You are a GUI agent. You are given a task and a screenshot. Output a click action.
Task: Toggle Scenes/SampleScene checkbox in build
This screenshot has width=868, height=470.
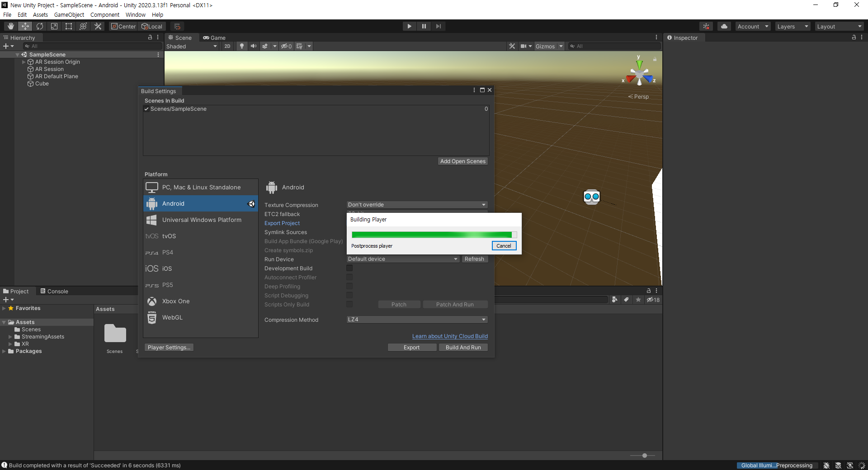click(x=146, y=109)
